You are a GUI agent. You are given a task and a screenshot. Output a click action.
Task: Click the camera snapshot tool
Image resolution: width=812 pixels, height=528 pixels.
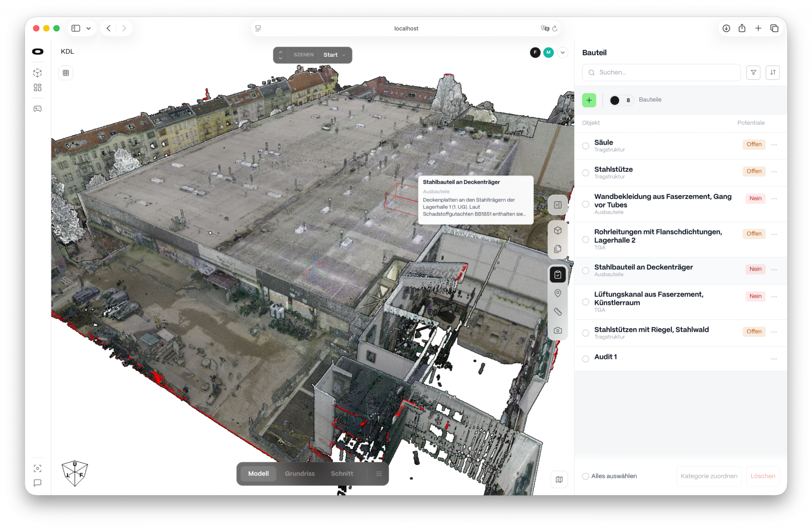557,330
